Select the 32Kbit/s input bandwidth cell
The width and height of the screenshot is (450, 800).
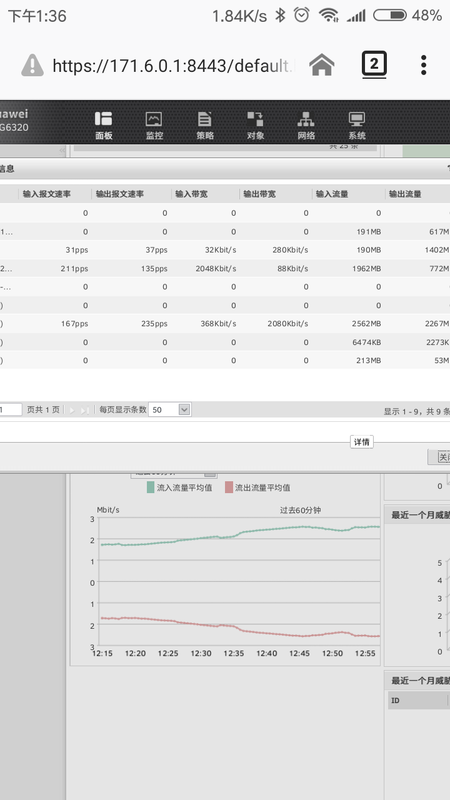point(220,250)
